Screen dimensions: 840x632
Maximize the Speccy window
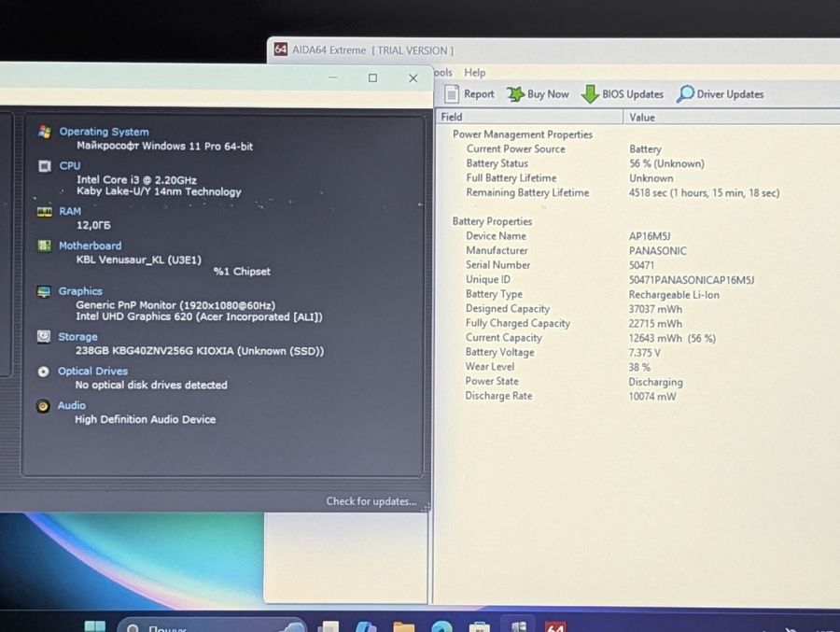click(x=372, y=78)
